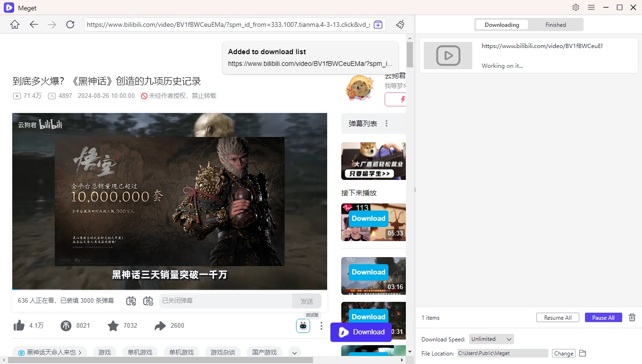Click the main video player
This screenshot has width=642, height=364.
coord(170,201)
